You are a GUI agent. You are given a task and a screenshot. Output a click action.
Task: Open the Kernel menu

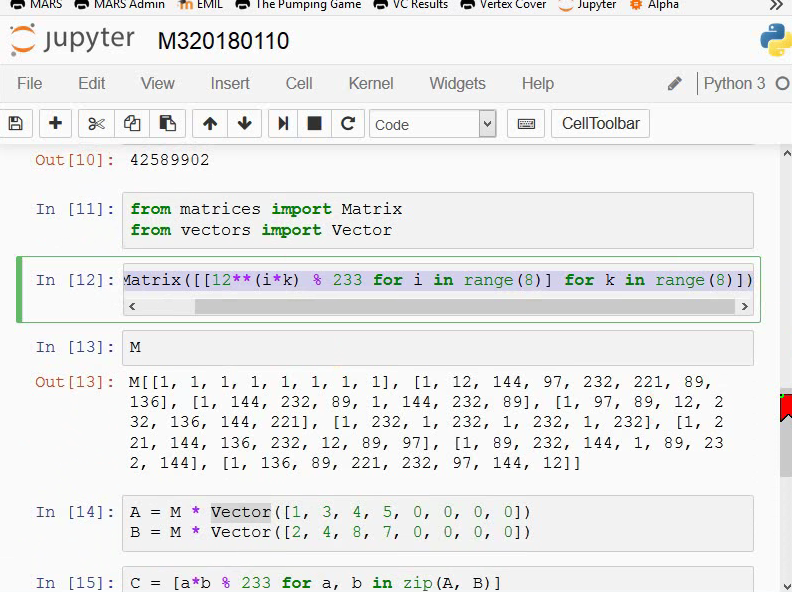tap(371, 83)
